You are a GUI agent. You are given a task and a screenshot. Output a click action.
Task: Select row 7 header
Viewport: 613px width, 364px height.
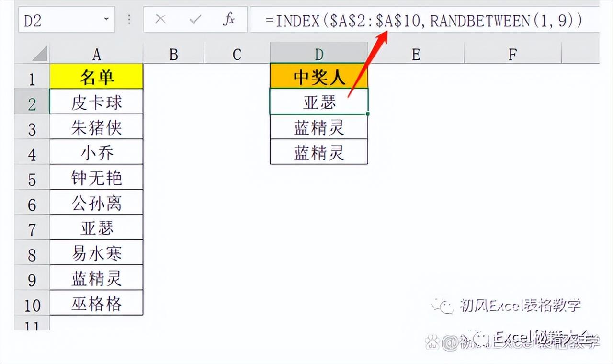pos(32,228)
